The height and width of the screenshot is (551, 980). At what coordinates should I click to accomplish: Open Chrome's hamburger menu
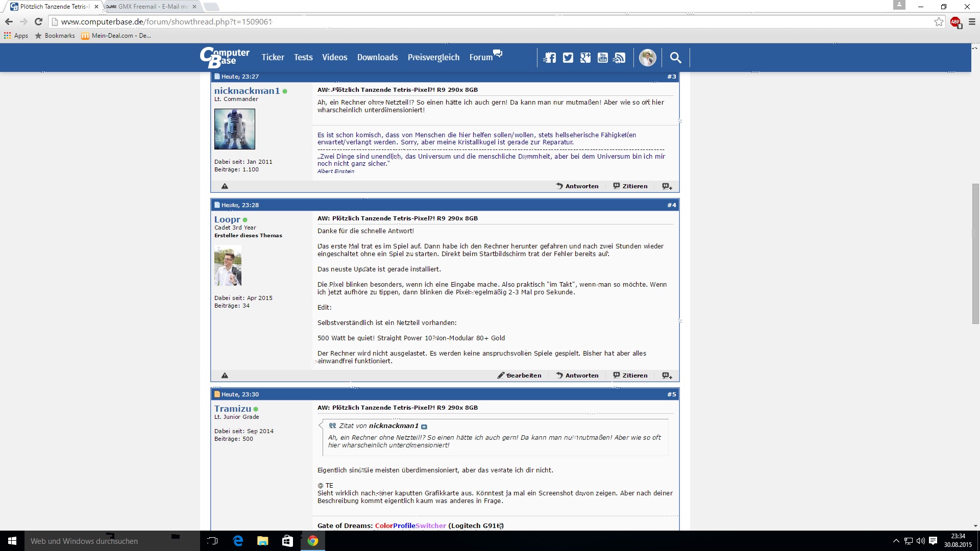[972, 22]
